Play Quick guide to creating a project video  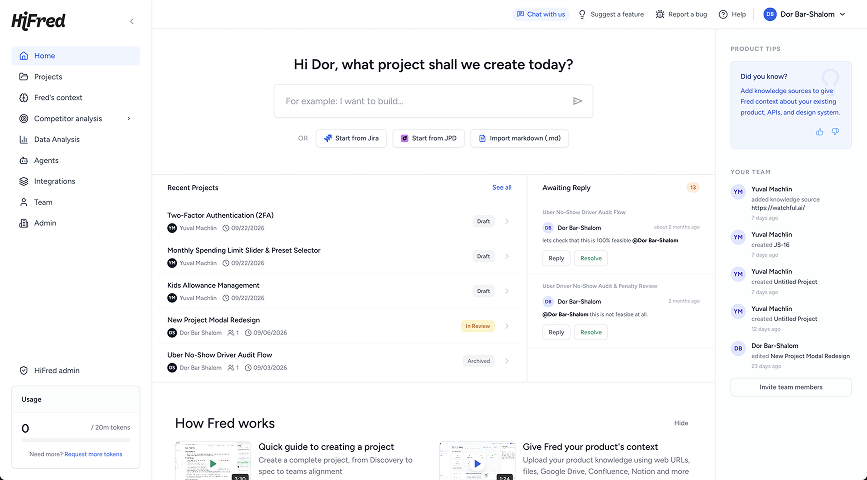[213, 463]
